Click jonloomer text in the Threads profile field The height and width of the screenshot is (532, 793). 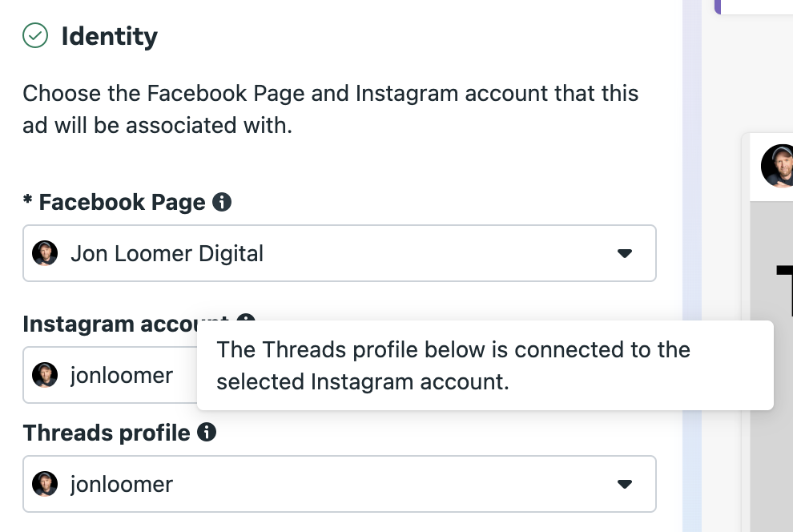point(122,485)
